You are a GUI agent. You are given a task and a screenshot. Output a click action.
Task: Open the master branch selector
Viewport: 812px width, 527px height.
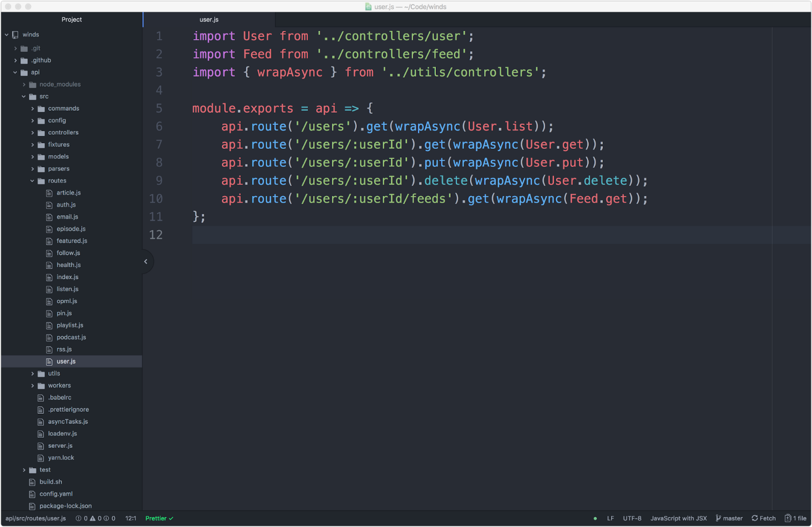(x=729, y=518)
